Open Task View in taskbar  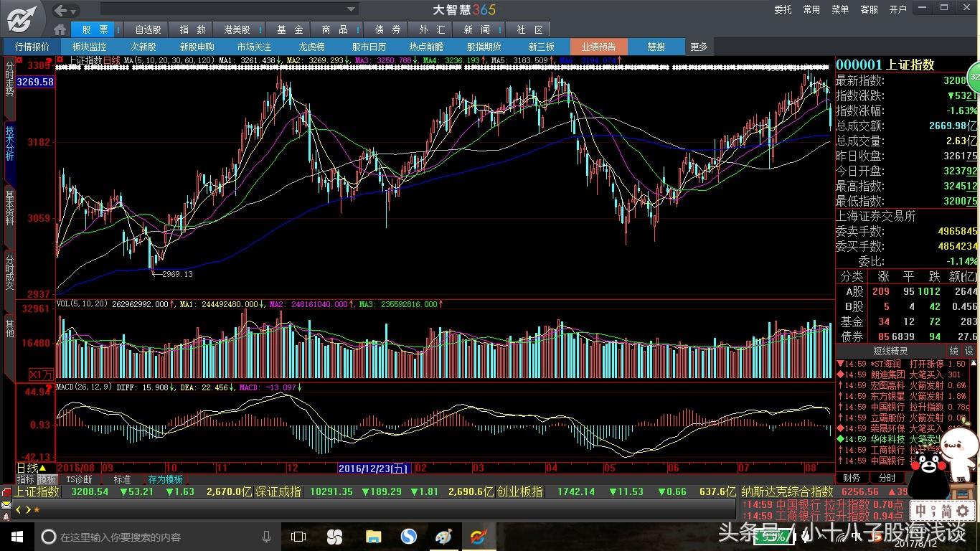point(298,537)
